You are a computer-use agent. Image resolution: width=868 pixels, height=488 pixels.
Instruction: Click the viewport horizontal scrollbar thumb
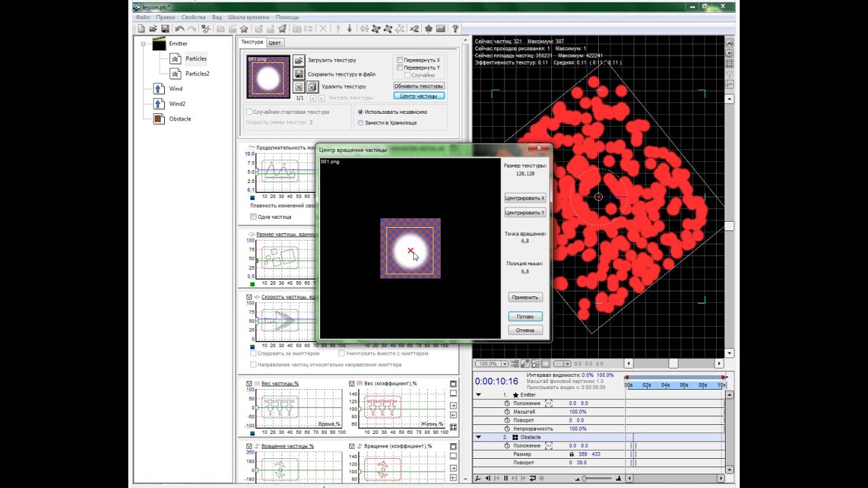click(x=673, y=364)
